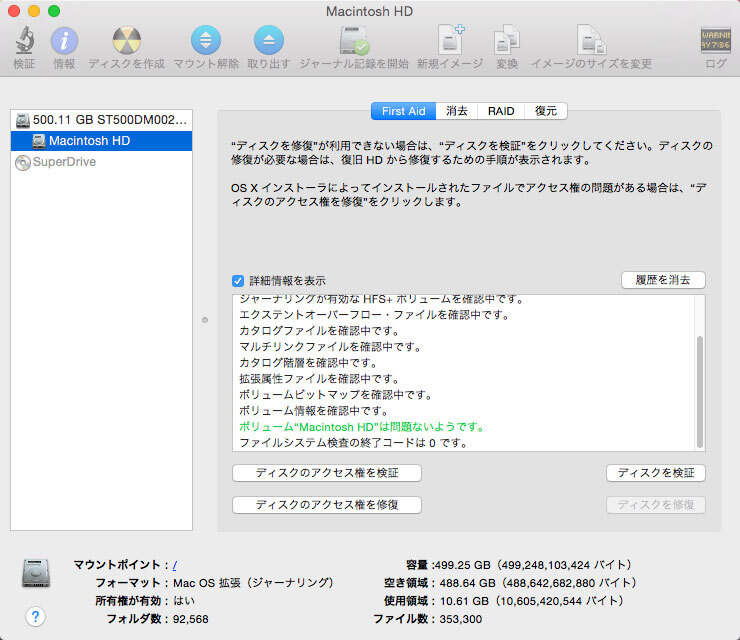The width and height of the screenshot is (740, 640).
Task: Switch to the 復元 tab
Action: [546, 111]
